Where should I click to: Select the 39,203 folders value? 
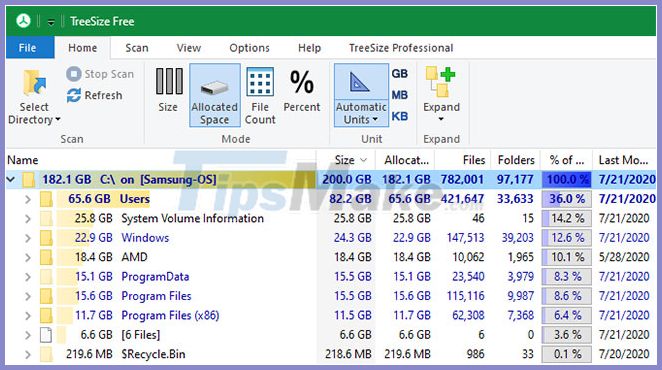click(x=518, y=238)
